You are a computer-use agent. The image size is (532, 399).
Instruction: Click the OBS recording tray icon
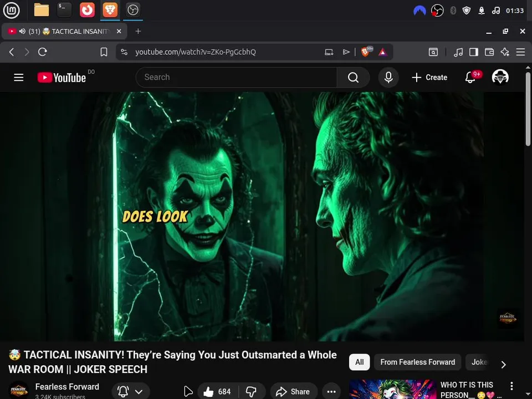[x=437, y=11]
